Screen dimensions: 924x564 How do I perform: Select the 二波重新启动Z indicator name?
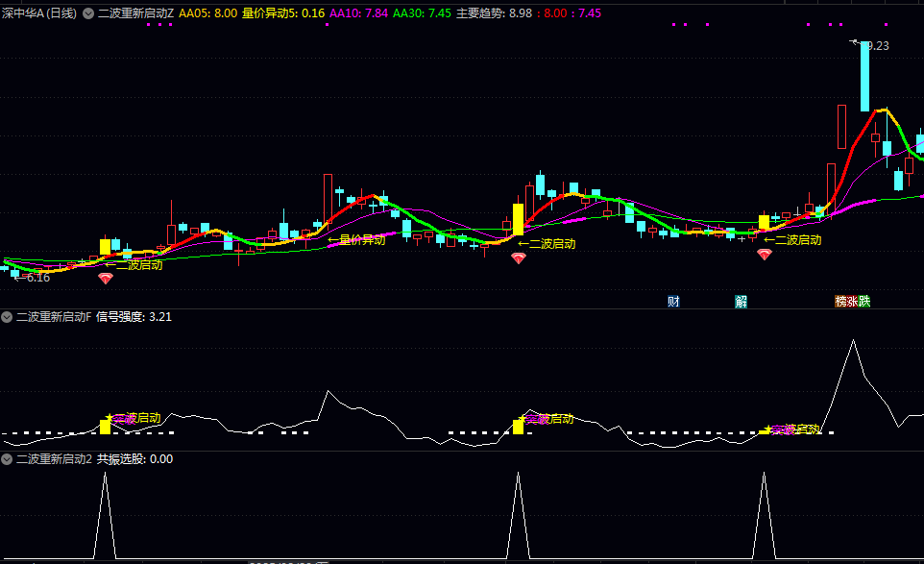[x=135, y=13]
